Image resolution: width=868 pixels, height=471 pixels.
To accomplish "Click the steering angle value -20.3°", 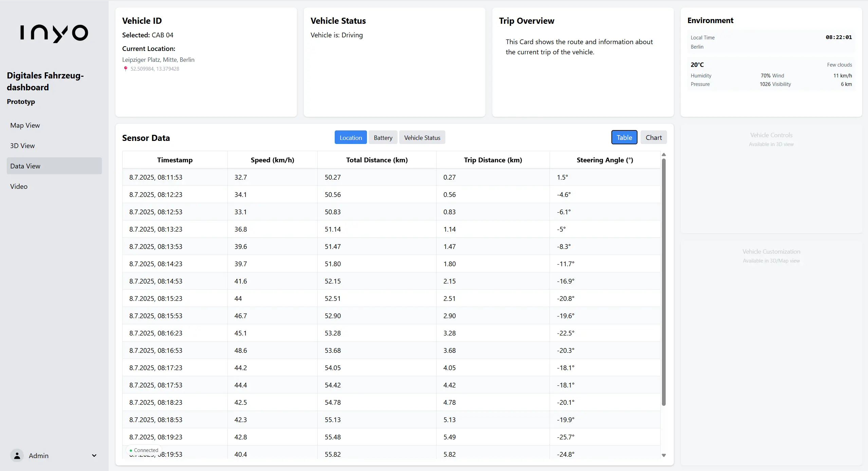I will click(566, 350).
